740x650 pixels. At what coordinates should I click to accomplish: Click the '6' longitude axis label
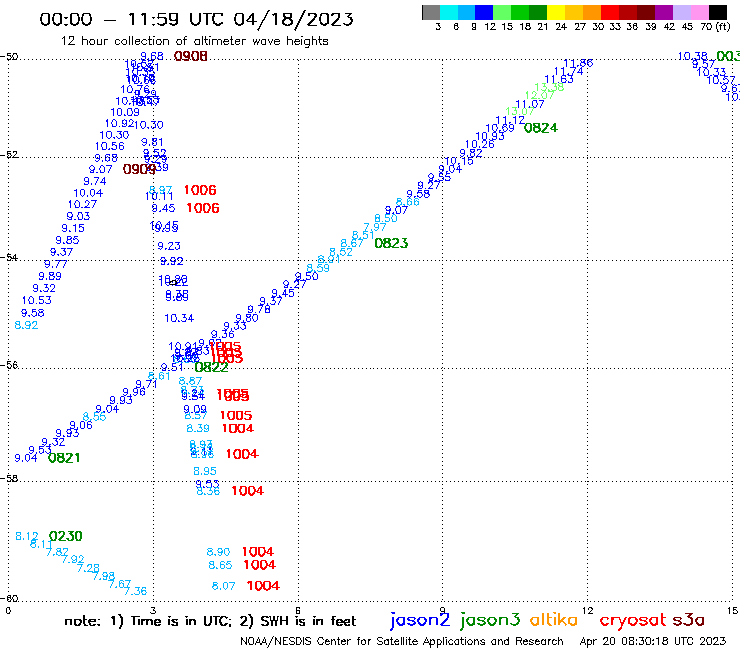point(298,610)
